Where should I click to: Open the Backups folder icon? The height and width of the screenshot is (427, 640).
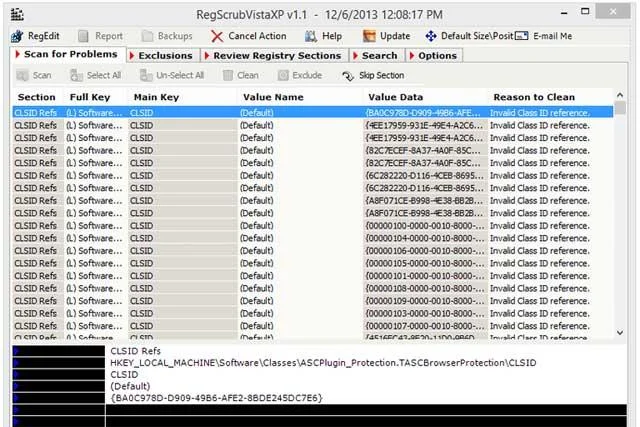(147, 36)
